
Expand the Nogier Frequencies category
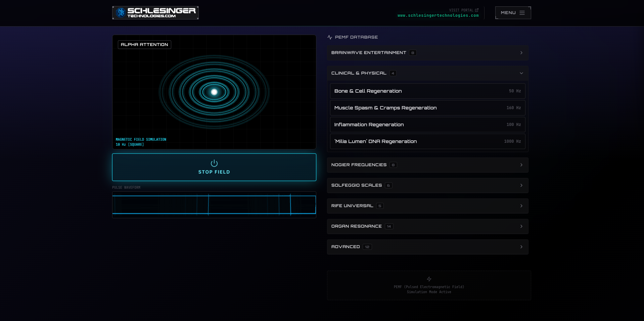click(x=427, y=165)
